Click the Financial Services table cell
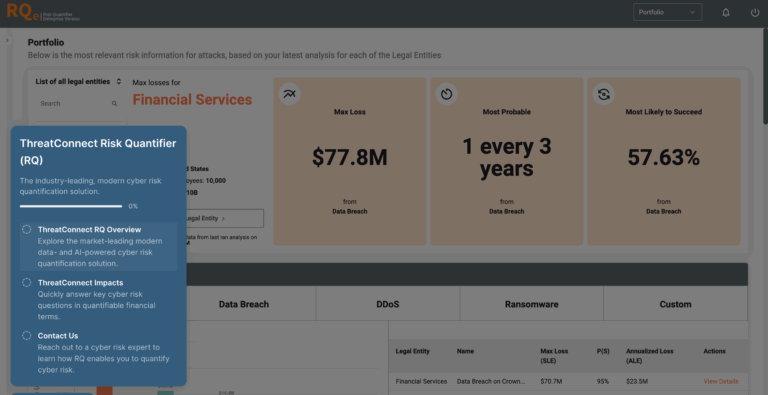The image size is (768, 395). tap(421, 381)
